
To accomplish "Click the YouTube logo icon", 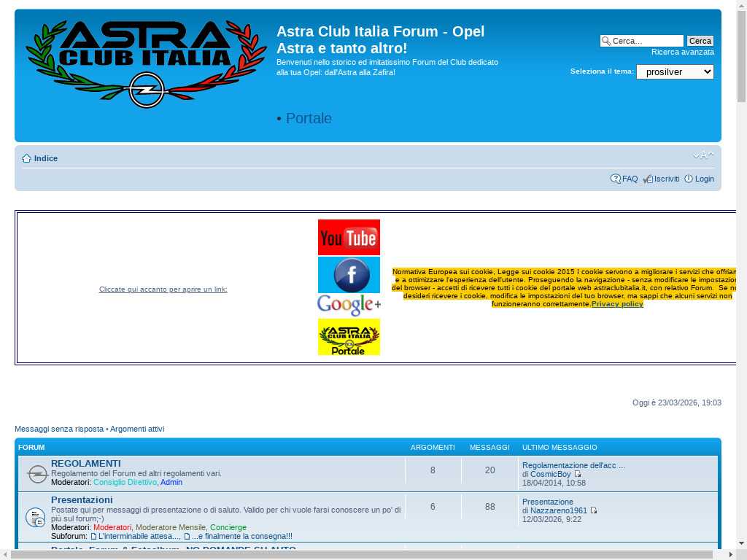I will [x=349, y=237].
